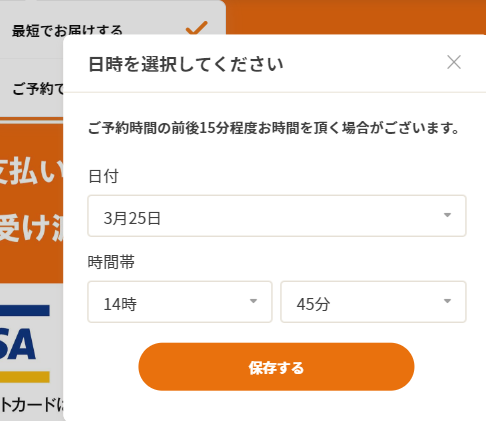Click the 時間帯 field label
The height and width of the screenshot is (421, 486).
(x=111, y=262)
